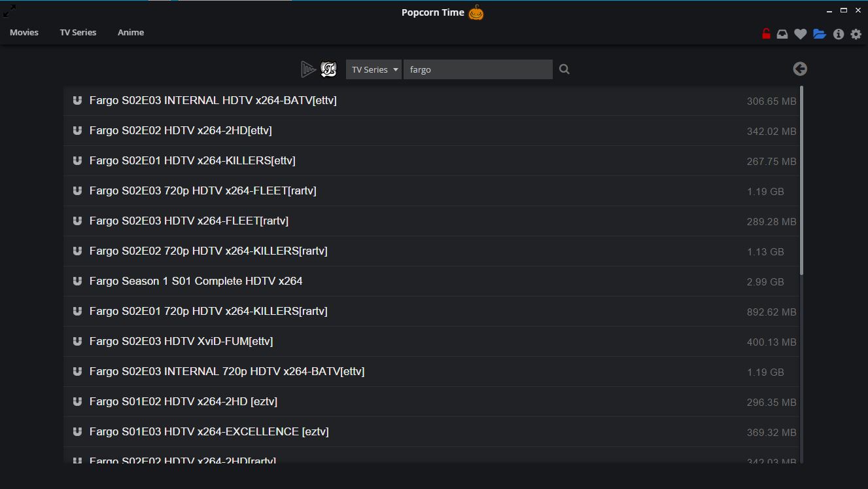This screenshot has width=868, height=489.
Task: Open the TV Series tab
Action: (78, 32)
